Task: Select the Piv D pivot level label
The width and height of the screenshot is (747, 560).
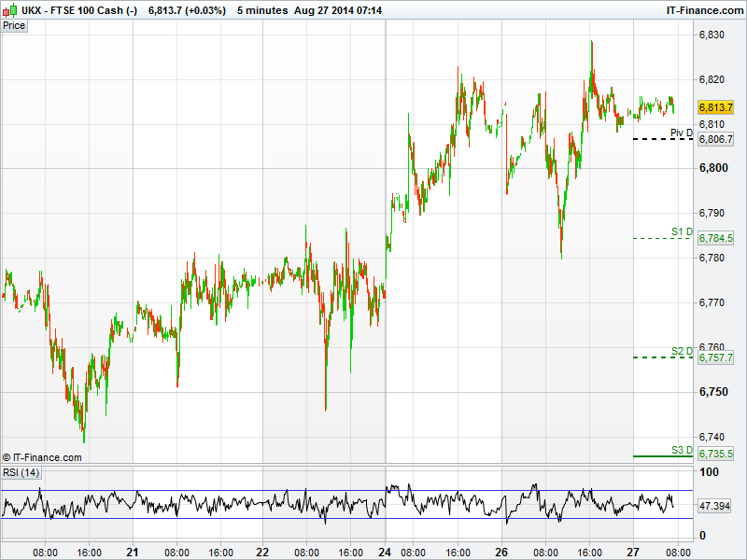Action: (x=681, y=133)
